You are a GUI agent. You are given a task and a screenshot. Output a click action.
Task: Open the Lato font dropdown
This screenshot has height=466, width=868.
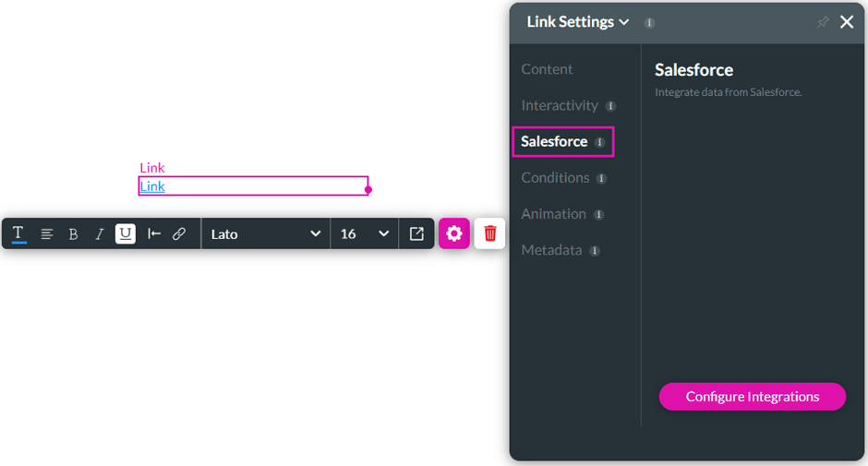(x=266, y=234)
